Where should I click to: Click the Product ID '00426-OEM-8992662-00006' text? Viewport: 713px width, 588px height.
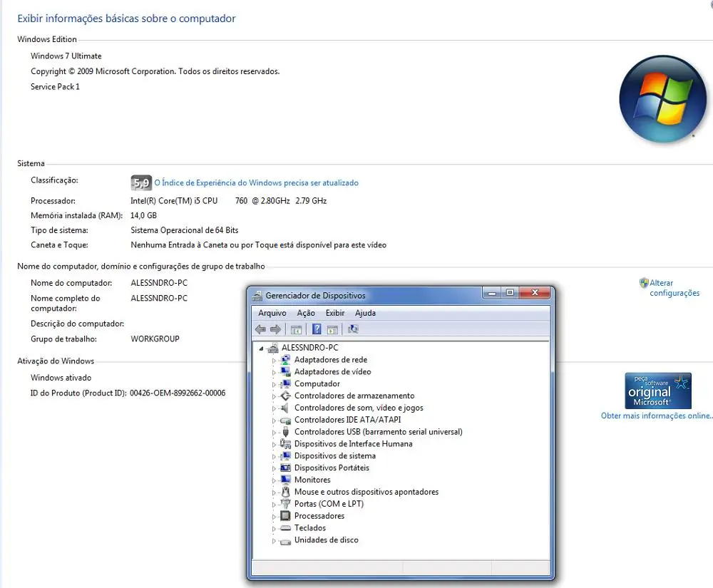[178, 393]
